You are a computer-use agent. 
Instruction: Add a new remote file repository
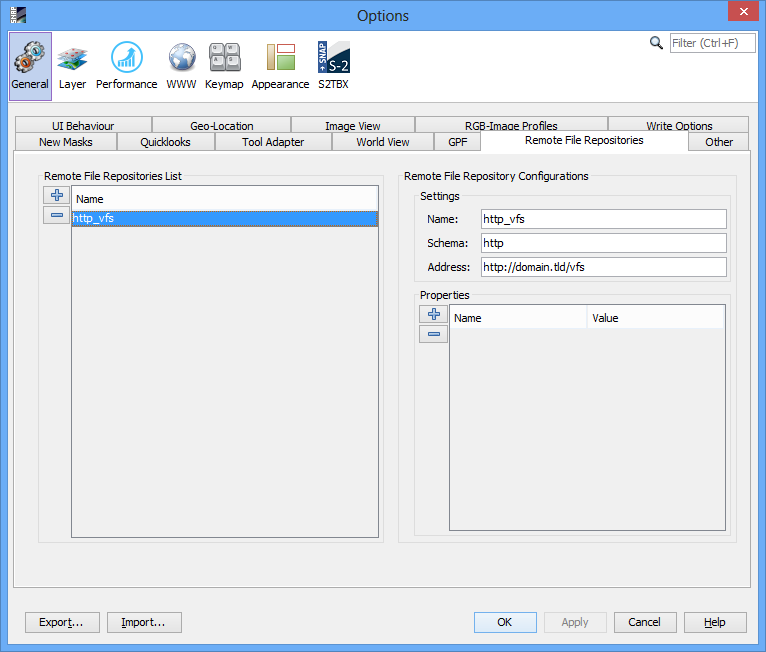57,195
